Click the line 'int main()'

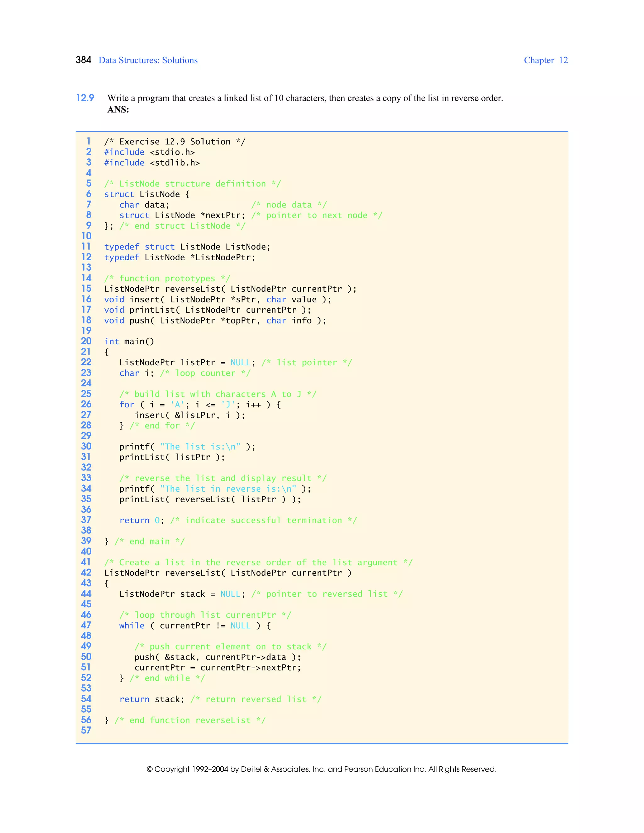coord(129,341)
